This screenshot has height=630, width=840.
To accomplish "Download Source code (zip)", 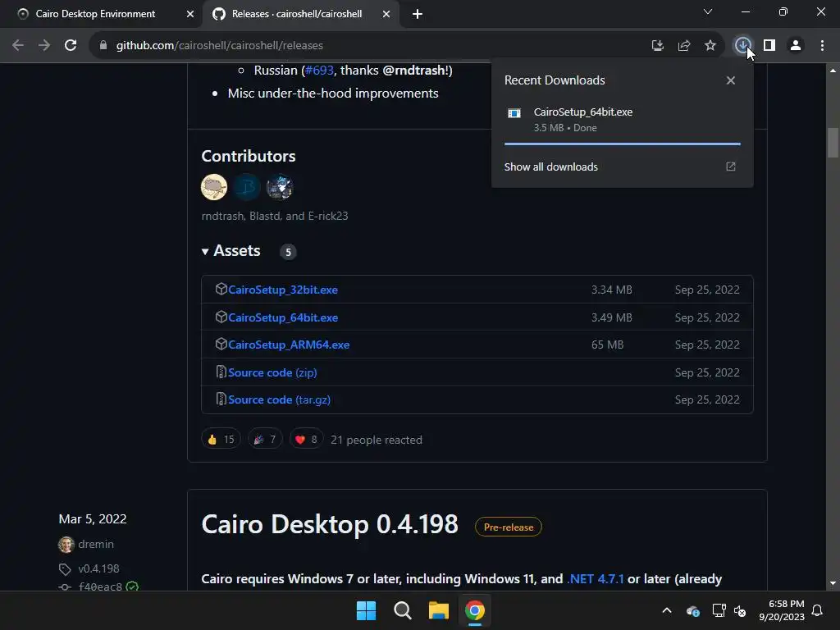I will point(272,372).
